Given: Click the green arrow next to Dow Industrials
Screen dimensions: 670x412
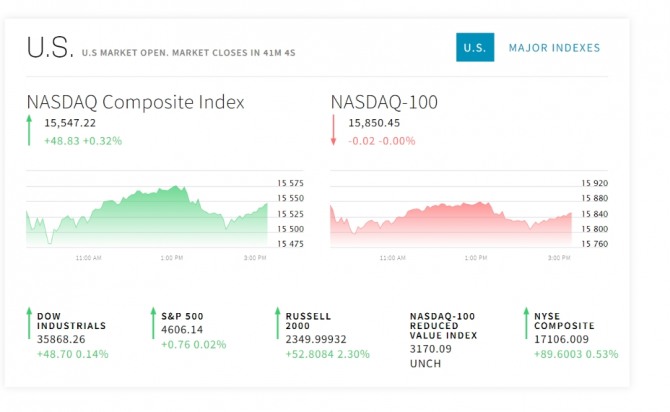Looking at the screenshot, I should [x=29, y=324].
